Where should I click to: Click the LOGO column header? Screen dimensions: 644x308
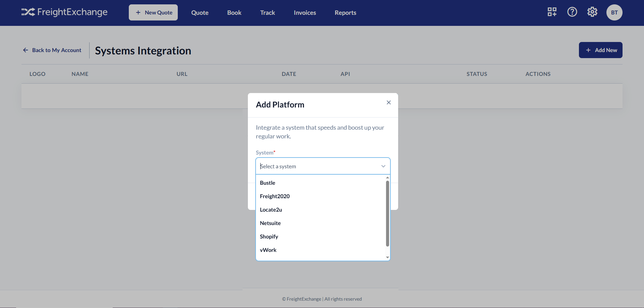(x=38, y=74)
